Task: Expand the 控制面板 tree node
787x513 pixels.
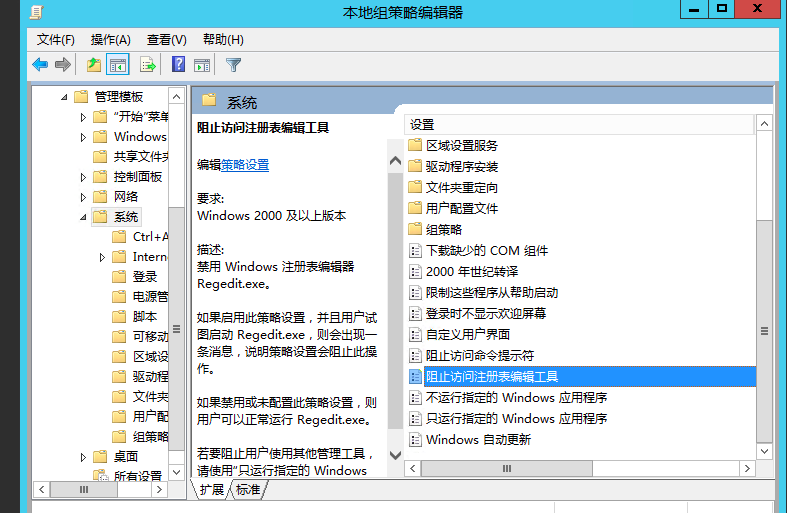Action: (83, 177)
